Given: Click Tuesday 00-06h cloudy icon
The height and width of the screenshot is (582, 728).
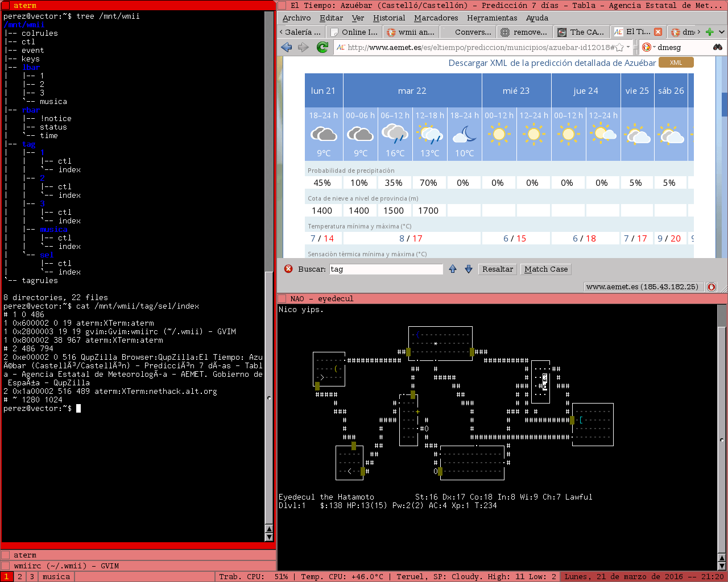Looking at the screenshot, I should click(360, 134).
